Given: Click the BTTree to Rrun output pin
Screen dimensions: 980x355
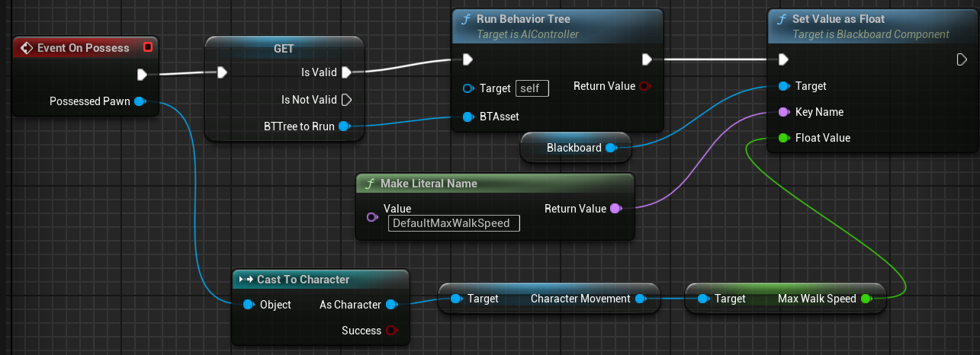Looking at the screenshot, I should click(x=343, y=126).
